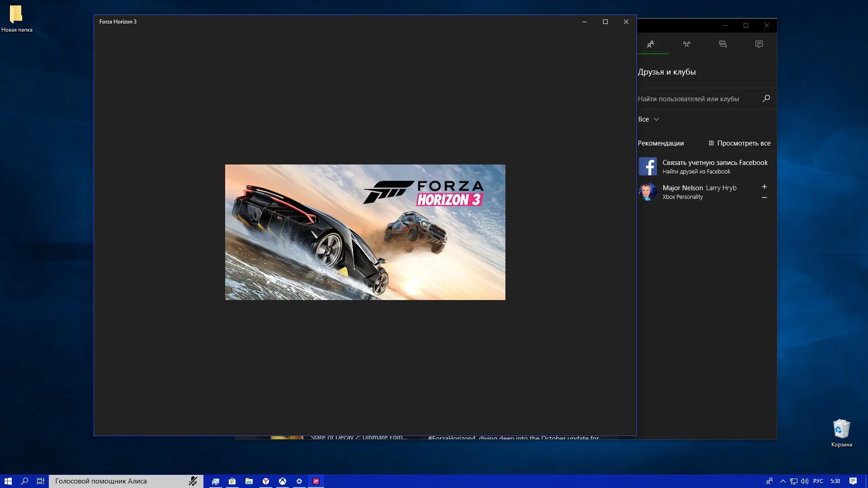Select the Forza Horizon 3 cover thumbnail
Viewport: 868px width, 488px height.
(x=365, y=232)
